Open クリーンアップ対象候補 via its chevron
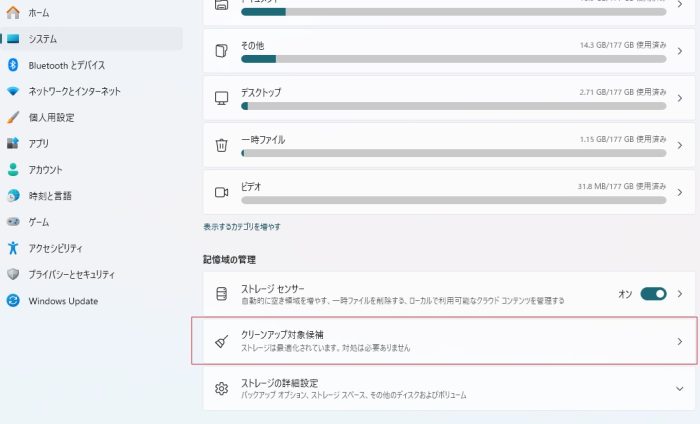Viewport: 700px width, 424px height. pyautogui.click(x=679, y=341)
